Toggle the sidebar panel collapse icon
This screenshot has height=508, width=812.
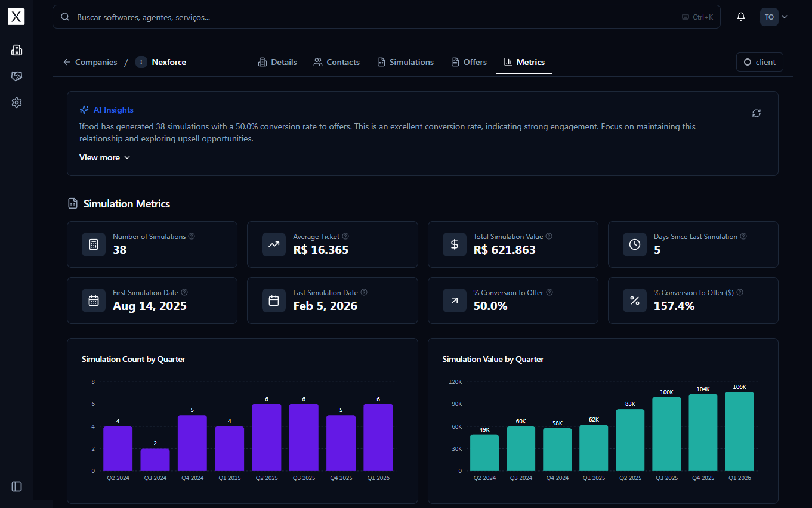coord(16,487)
